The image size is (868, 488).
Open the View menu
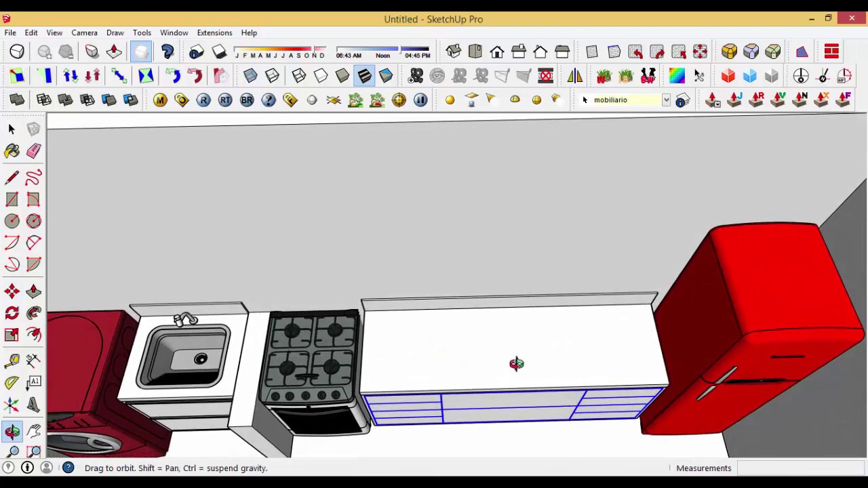(54, 33)
